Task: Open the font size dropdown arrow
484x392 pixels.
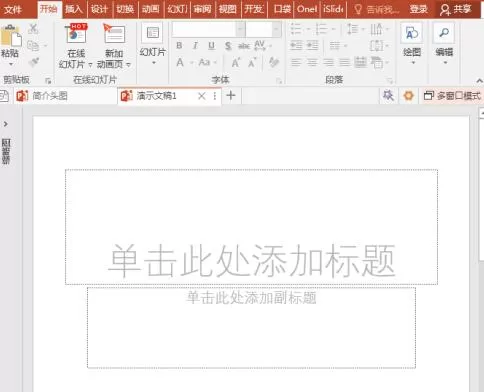Action: coord(276,29)
